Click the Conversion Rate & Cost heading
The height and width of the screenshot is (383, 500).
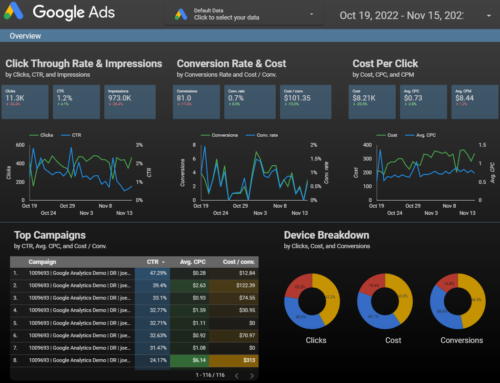231,64
